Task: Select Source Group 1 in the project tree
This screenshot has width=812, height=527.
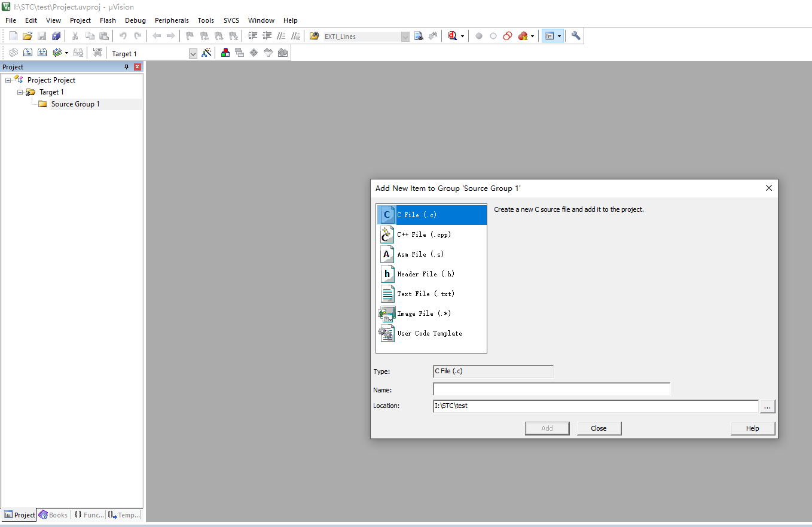Action: [x=75, y=104]
